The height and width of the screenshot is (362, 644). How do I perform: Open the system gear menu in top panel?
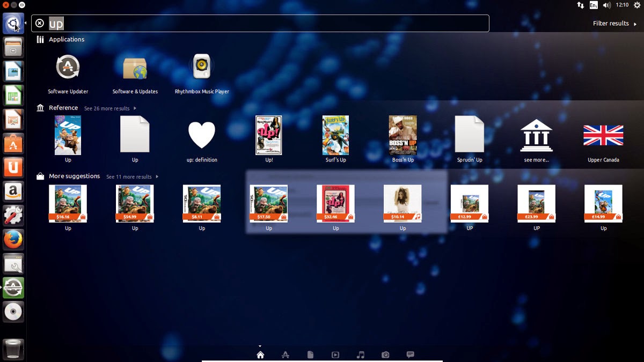pos(637,5)
